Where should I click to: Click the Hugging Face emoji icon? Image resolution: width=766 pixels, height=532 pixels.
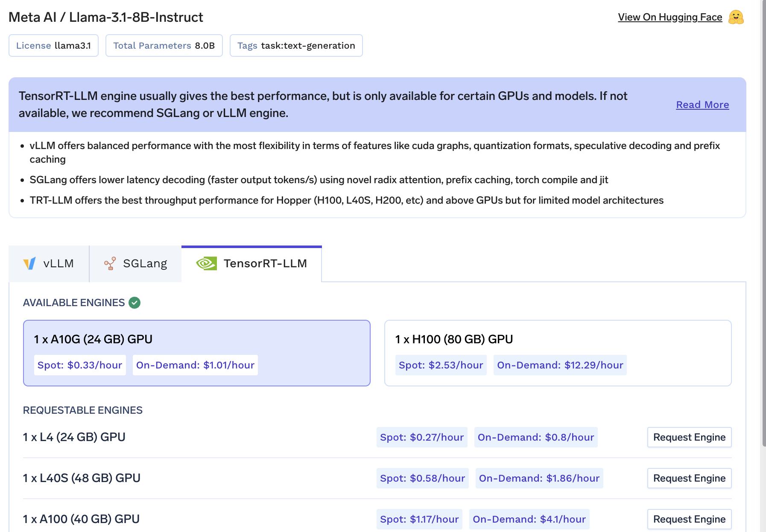736,17
